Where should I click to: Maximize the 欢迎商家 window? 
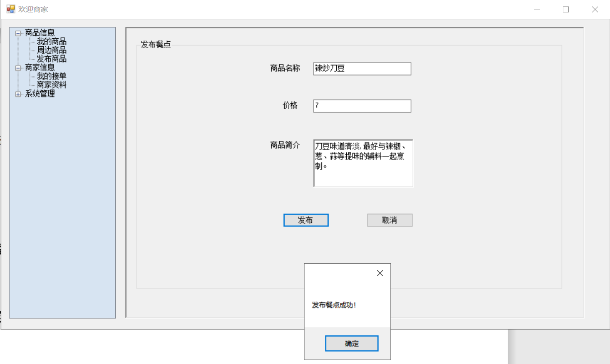pos(565,9)
